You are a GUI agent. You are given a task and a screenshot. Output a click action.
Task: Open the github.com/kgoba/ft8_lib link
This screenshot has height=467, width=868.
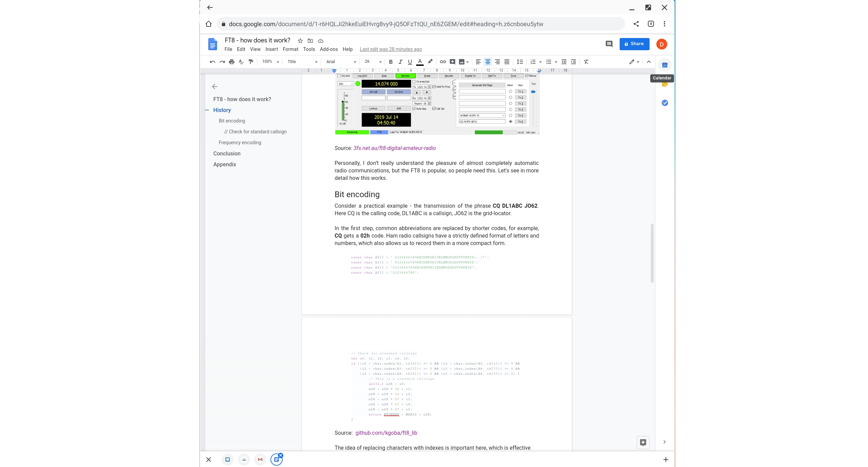(x=386, y=433)
